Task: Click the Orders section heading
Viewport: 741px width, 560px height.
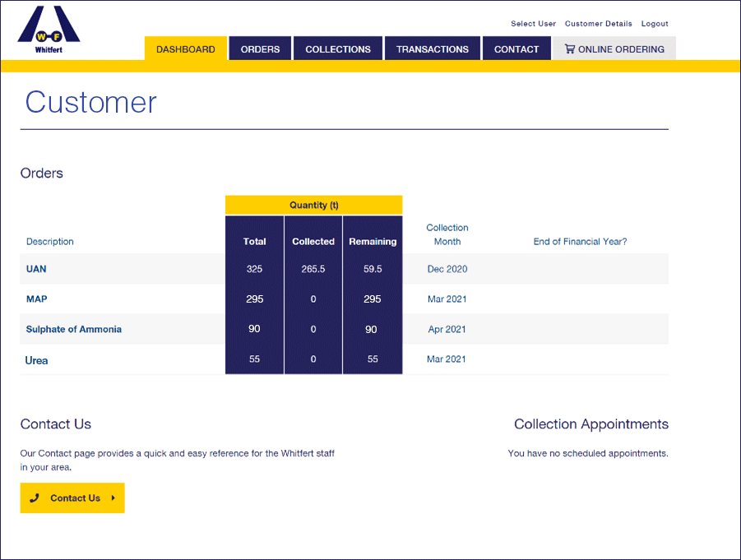Action: 42,173
